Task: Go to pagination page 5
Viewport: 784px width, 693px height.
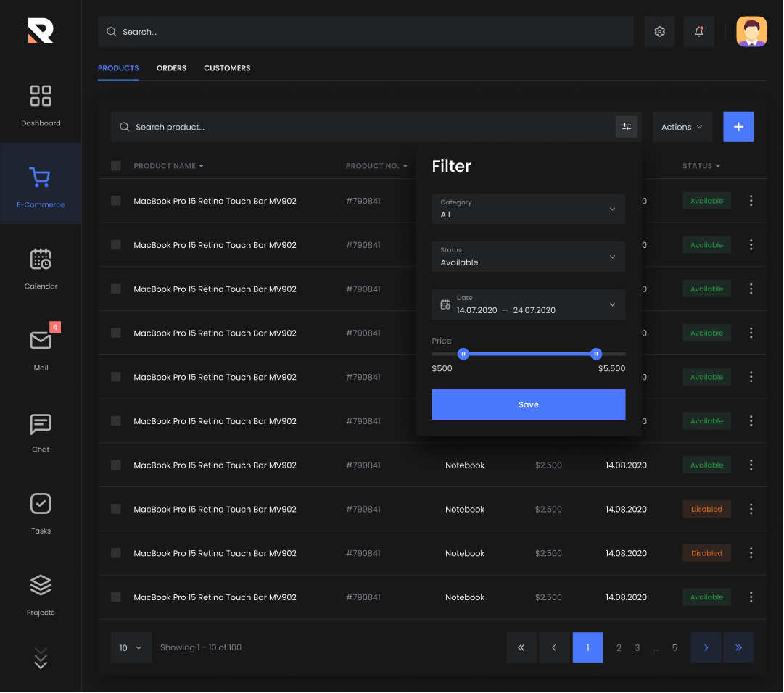Action: pyautogui.click(x=674, y=647)
